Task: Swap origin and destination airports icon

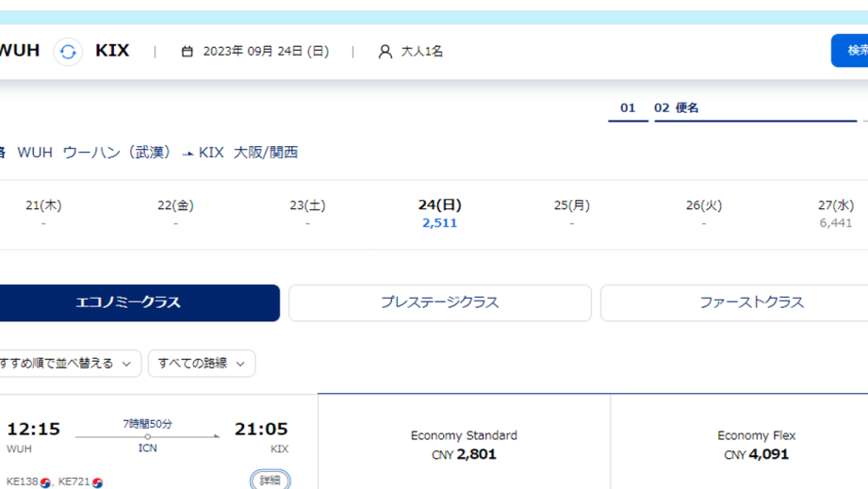Action: pos(68,52)
